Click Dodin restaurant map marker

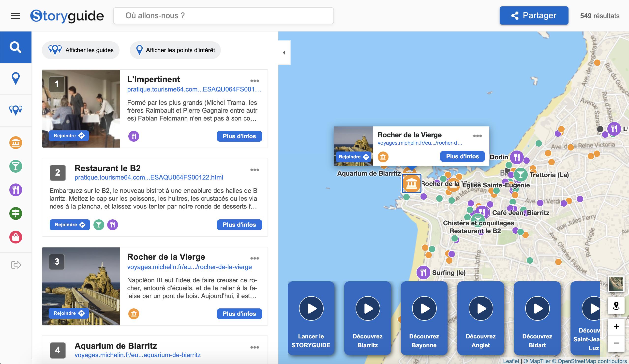[x=517, y=157]
